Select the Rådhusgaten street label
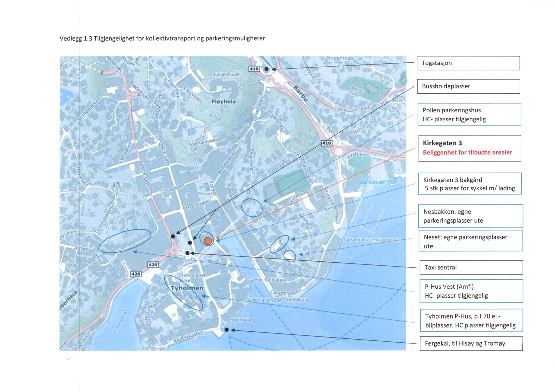This screenshot has height=392, width=555. (x=188, y=337)
